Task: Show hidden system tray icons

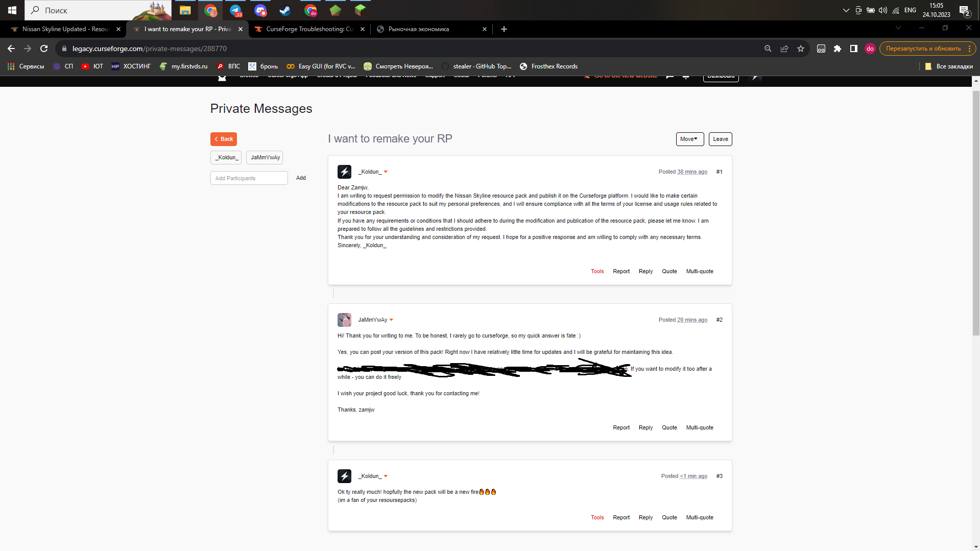Action: pos(846,10)
